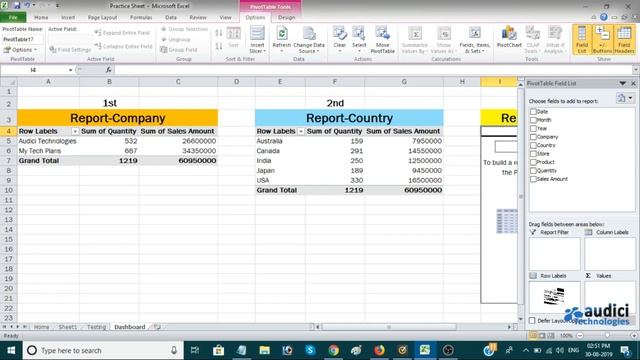
Task: Expand the formula bar
Action: pos(636,70)
